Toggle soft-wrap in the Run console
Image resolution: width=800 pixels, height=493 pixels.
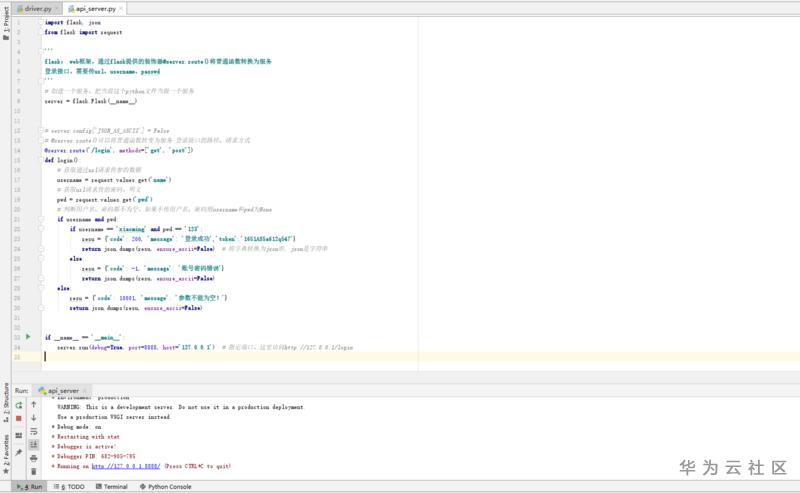pyautogui.click(x=34, y=432)
